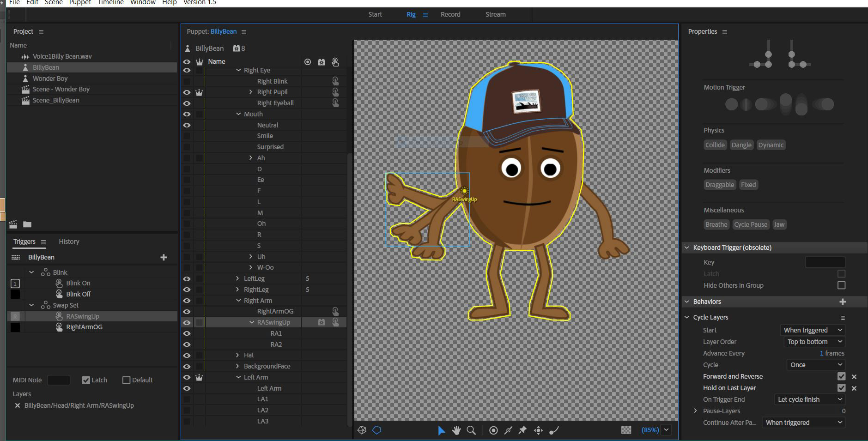The height and width of the screenshot is (441, 868).
Task: Open the History tab
Action: [x=69, y=242]
